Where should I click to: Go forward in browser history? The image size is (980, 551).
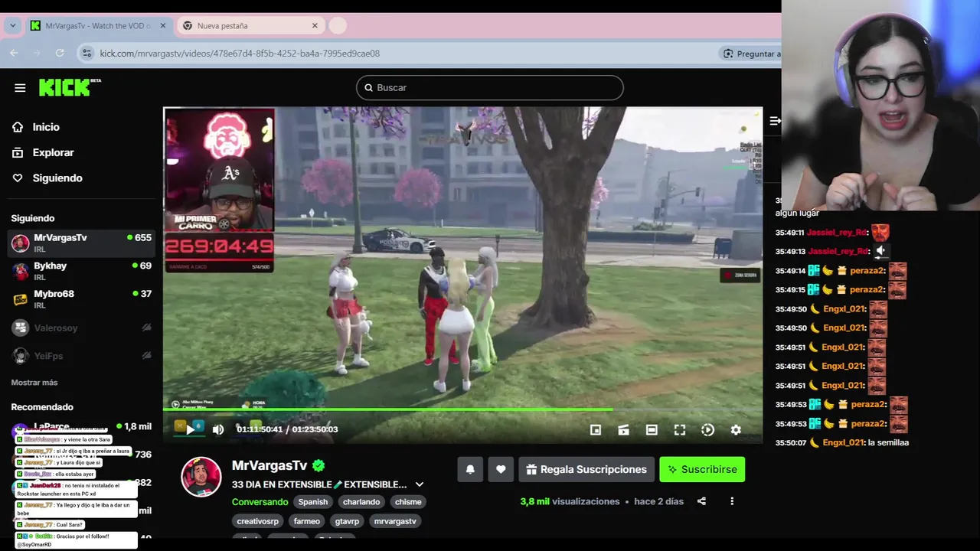point(37,53)
